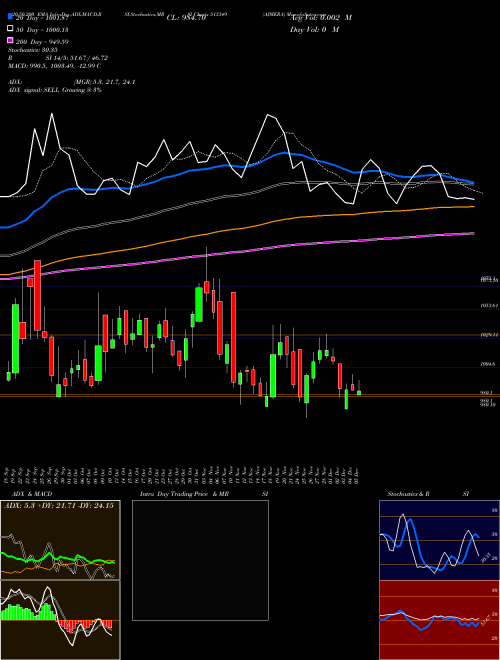
Task: Click the ADX (MGR) values line
Action: 72,82
